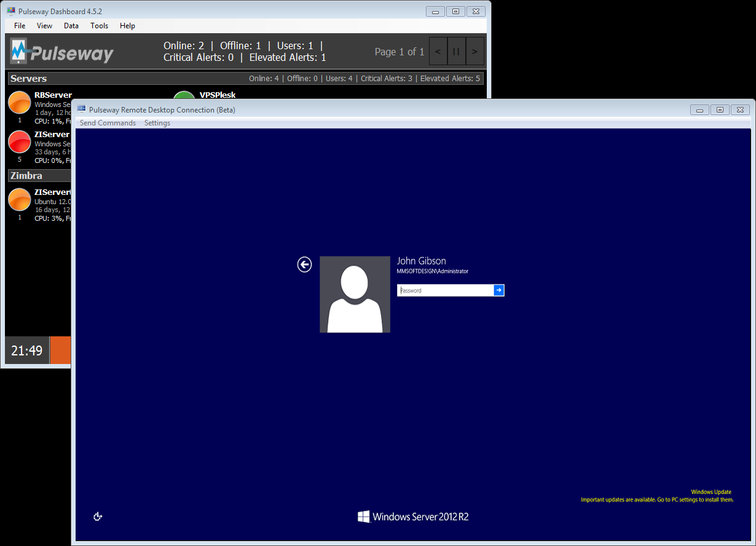Open the Tools menu in Pulseway Dashboard
756x546 pixels.
(x=99, y=26)
